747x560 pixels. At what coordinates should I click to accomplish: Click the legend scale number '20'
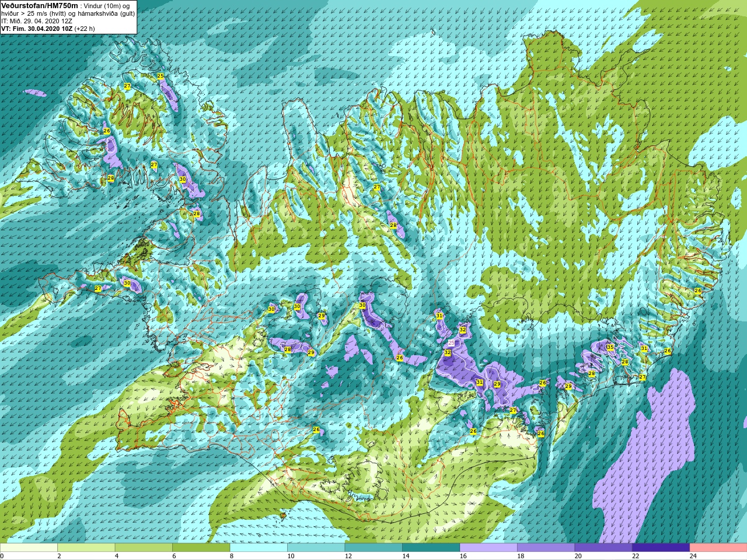[578, 556]
